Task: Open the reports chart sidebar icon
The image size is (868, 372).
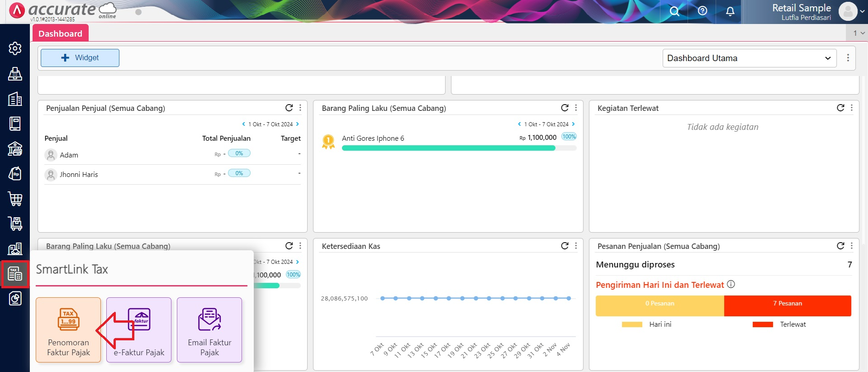Action: 15,299
